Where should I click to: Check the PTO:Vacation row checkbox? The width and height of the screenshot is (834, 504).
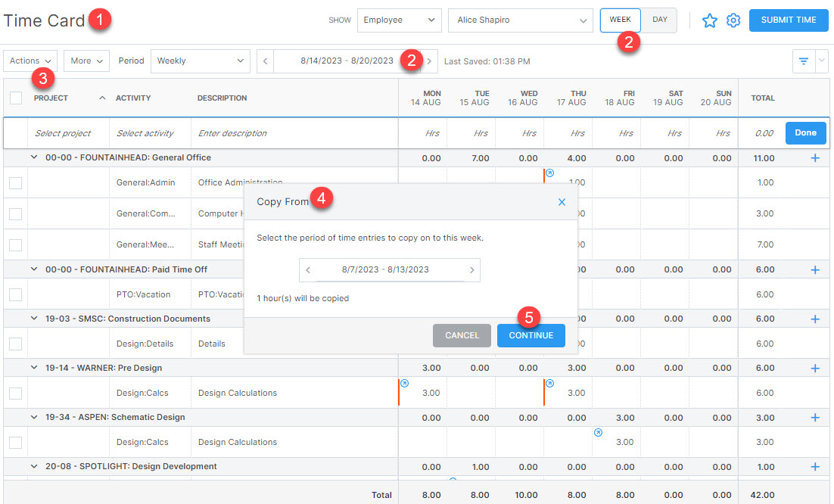(x=15, y=294)
